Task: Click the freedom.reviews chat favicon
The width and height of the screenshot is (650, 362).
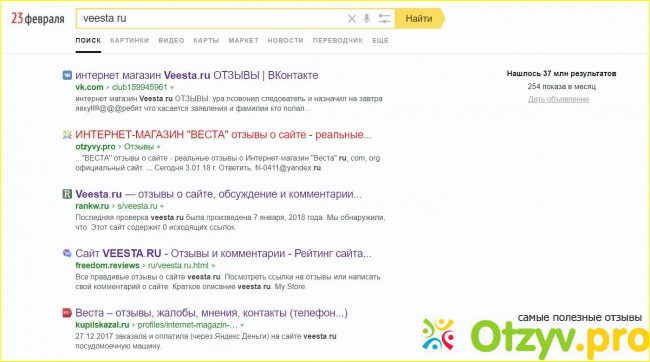Action: [67, 253]
